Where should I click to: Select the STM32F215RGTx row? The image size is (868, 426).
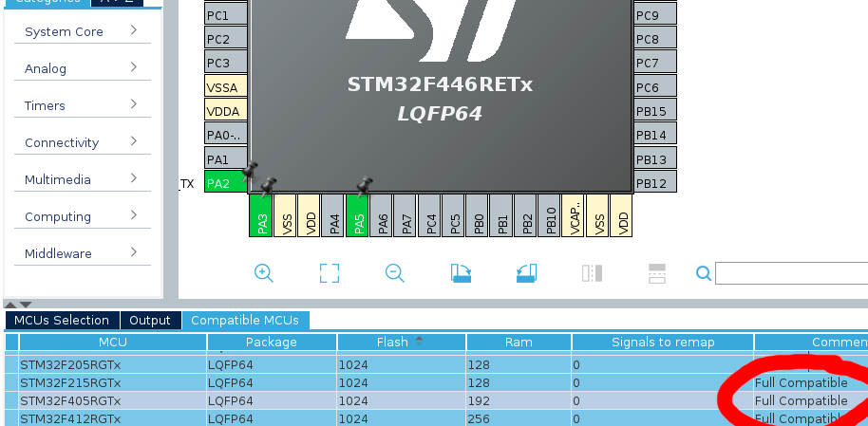[436, 383]
